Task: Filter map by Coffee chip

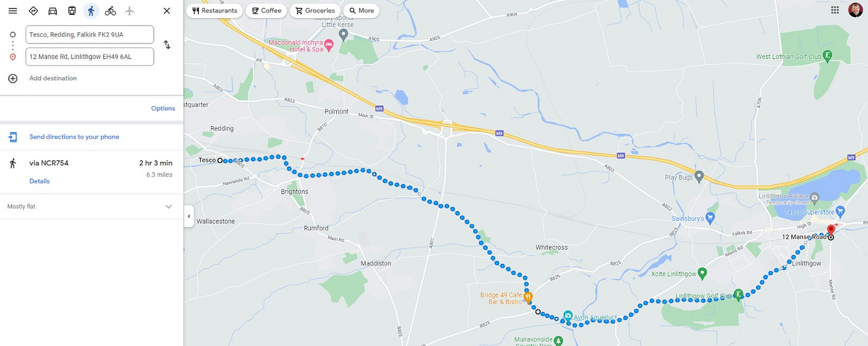Action: 266,11
